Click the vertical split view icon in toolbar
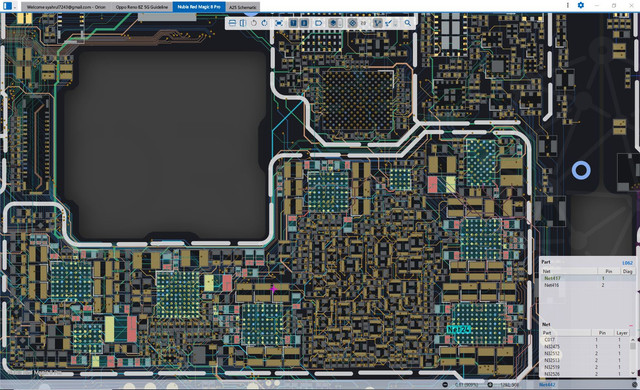Viewport: 640px width, 390px height. [243, 23]
